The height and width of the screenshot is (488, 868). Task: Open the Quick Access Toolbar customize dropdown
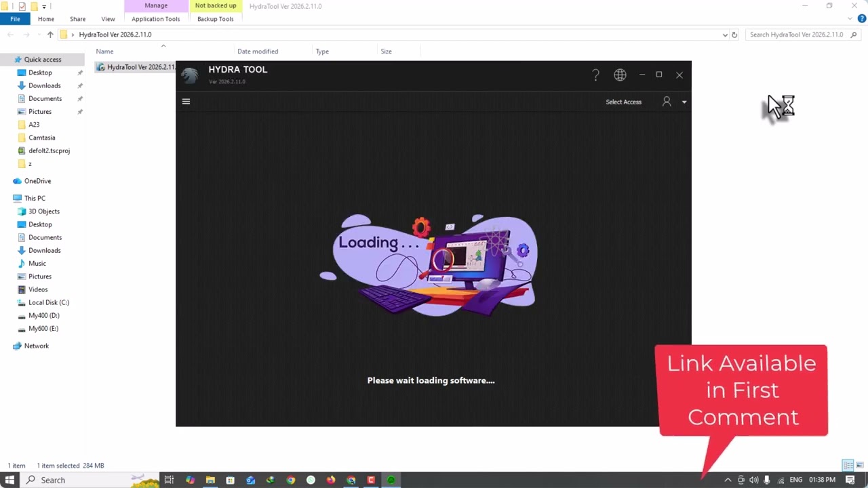click(x=44, y=7)
